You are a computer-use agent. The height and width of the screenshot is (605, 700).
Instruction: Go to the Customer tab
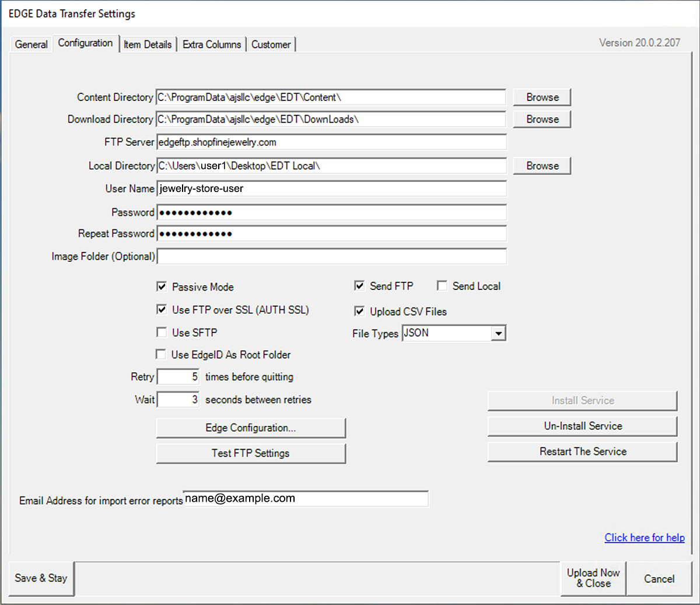point(271,44)
